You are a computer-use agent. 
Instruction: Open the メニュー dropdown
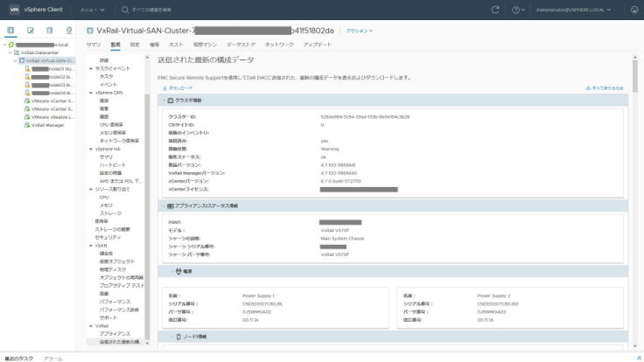click(x=92, y=10)
